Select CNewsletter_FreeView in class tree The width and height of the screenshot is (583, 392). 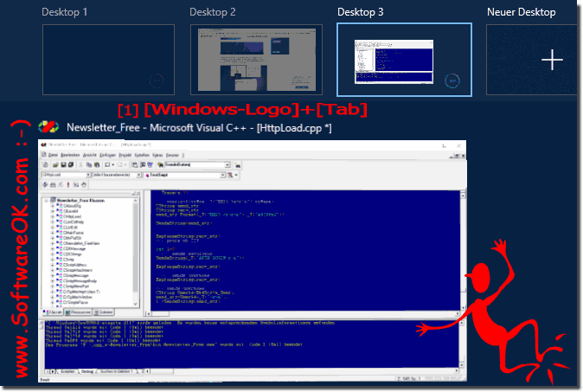tap(81, 243)
